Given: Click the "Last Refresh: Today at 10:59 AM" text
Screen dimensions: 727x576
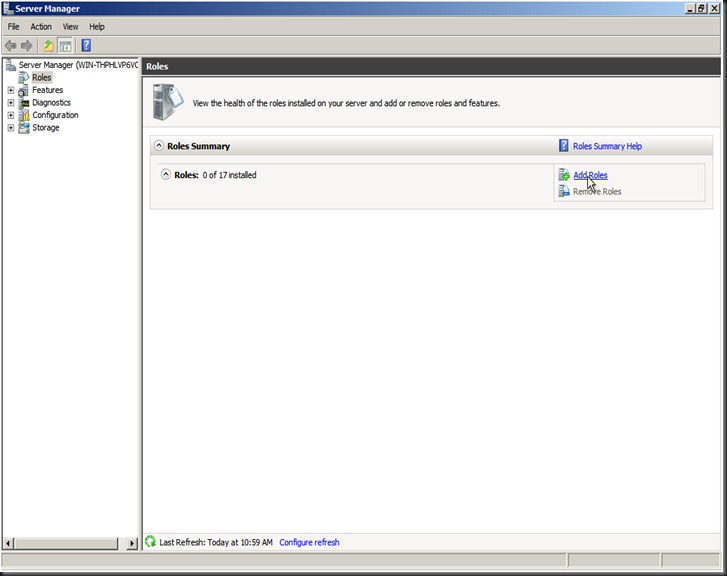Looking at the screenshot, I should point(216,542).
